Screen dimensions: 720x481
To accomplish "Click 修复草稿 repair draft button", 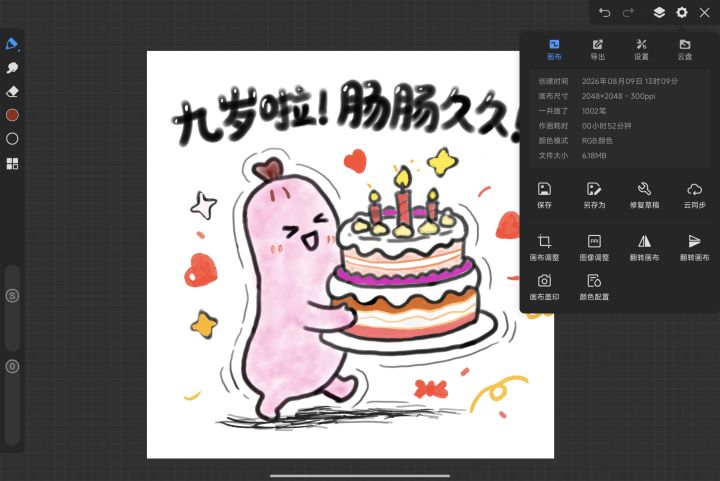I will 644,195.
